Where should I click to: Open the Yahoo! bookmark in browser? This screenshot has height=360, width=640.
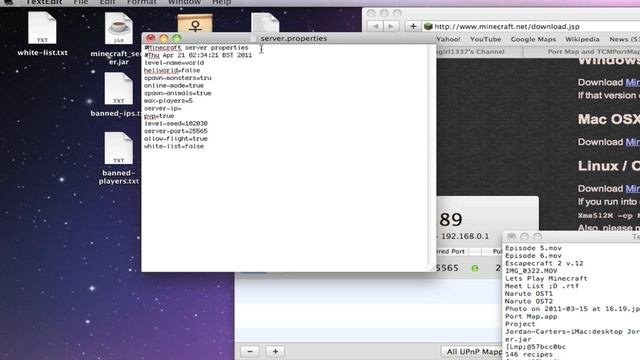[448, 39]
